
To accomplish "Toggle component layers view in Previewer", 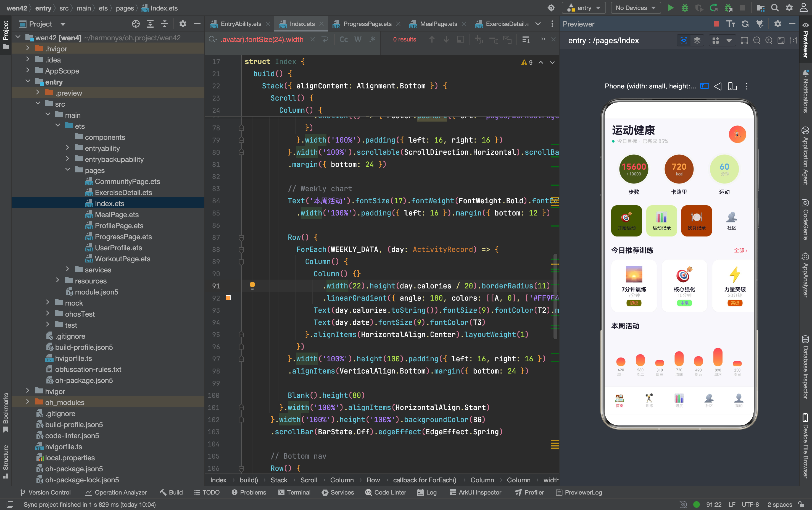I will click(x=697, y=41).
